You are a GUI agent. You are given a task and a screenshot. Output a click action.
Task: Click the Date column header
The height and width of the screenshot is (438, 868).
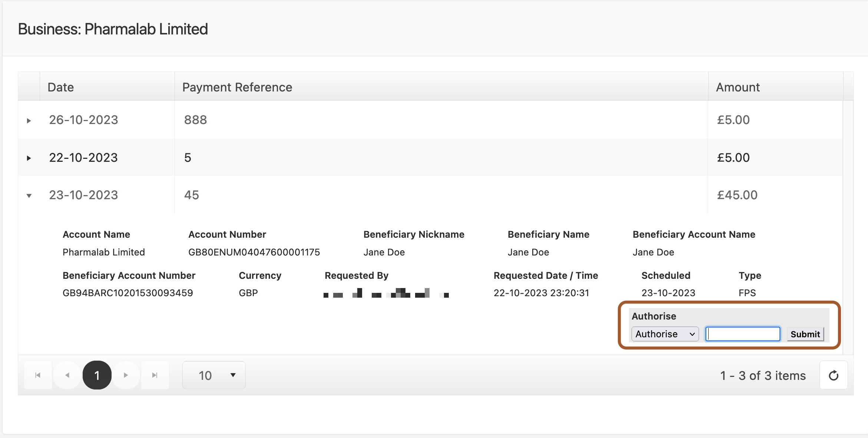pos(61,87)
